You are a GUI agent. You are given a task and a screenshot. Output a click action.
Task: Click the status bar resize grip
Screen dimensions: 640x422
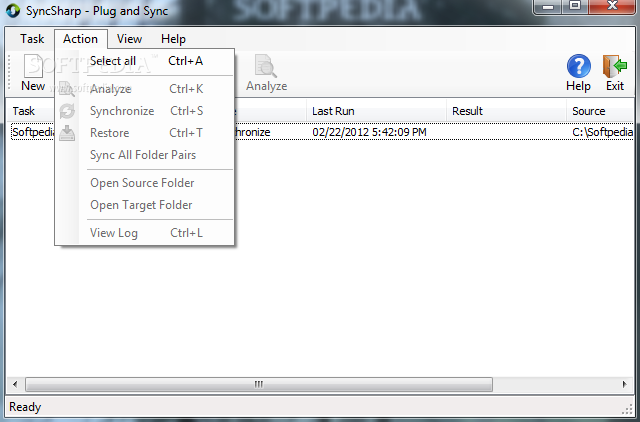pos(627,410)
